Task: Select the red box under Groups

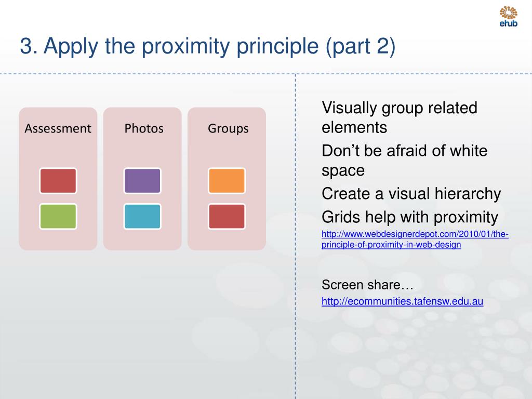Action: [227, 217]
